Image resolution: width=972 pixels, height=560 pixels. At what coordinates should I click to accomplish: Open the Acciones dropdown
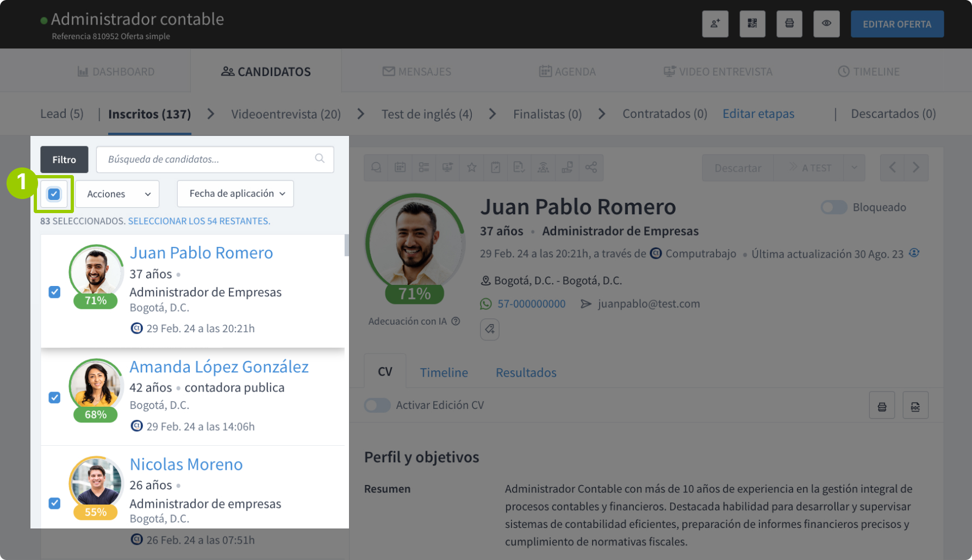click(x=117, y=194)
